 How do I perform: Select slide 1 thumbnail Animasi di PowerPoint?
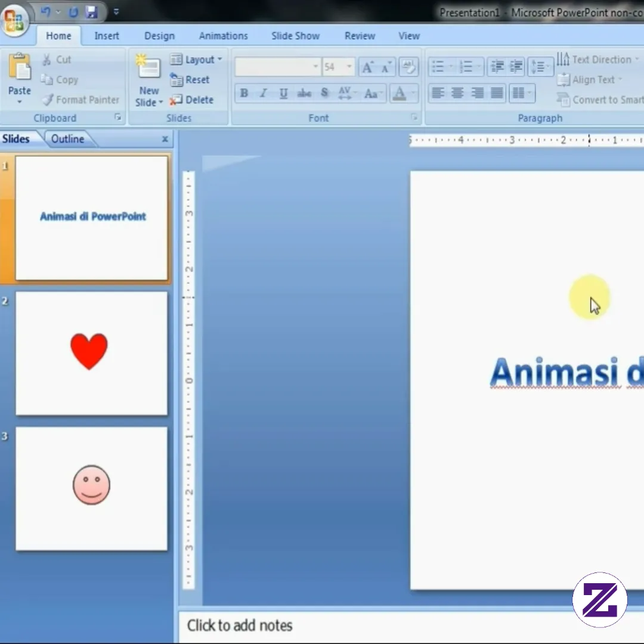click(92, 218)
